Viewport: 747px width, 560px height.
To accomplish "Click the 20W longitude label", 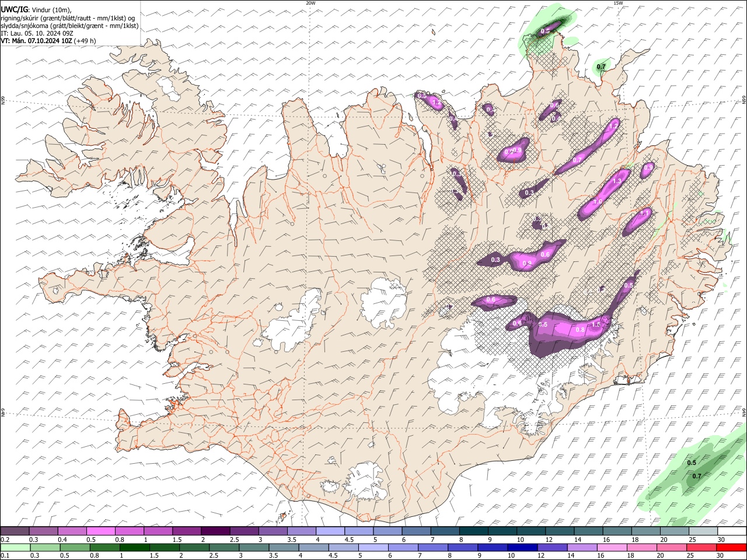I will coord(310,3).
